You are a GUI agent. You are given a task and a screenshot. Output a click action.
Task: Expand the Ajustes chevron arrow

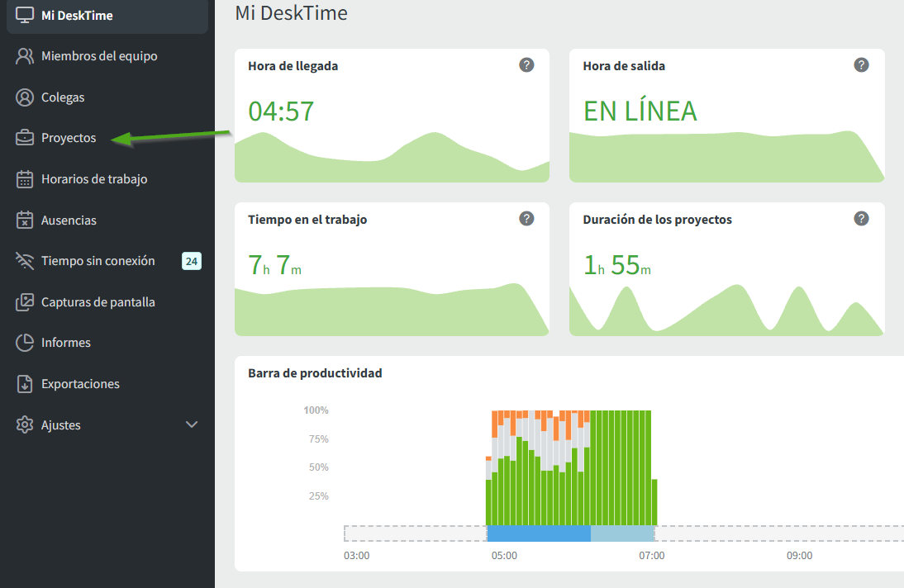pos(192,425)
